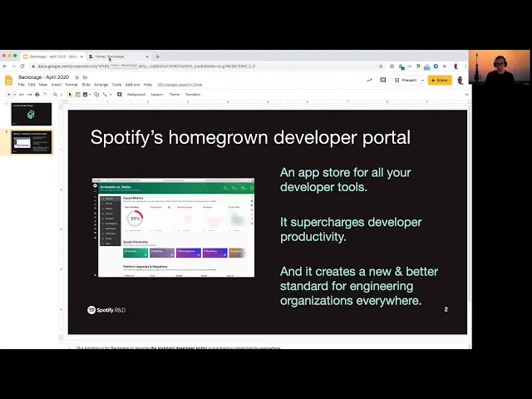Open the Format menu
The width and height of the screenshot is (532, 399).
click(x=71, y=85)
